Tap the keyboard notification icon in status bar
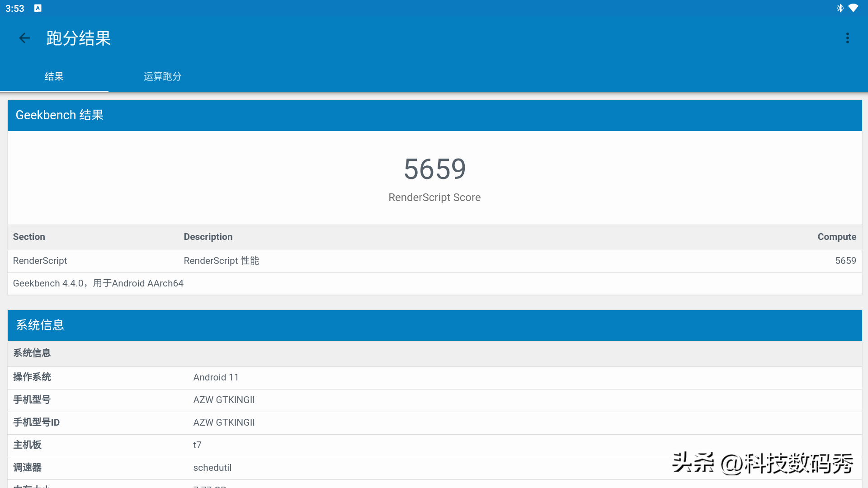This screenshot has width=868, height=488. point(38,8)
